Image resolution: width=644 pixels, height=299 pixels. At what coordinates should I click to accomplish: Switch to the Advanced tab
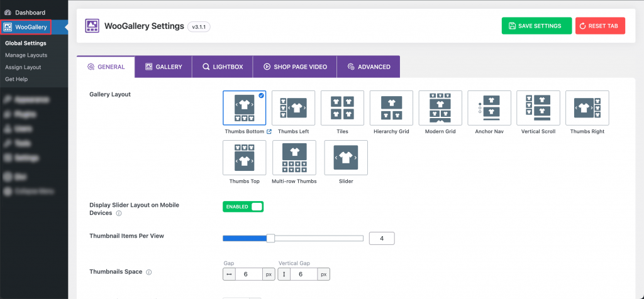click(x=369, y=67)
